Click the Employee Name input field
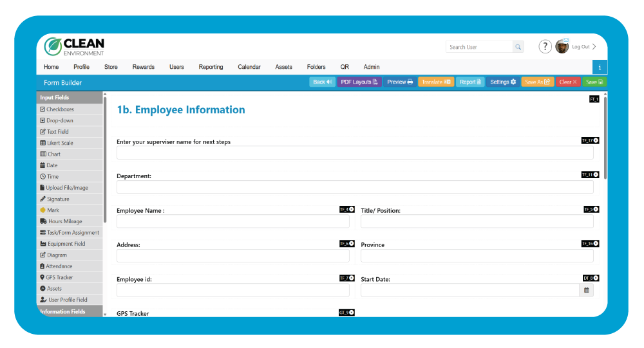Viewport: 644px width, 348px height. click(233, 222)
